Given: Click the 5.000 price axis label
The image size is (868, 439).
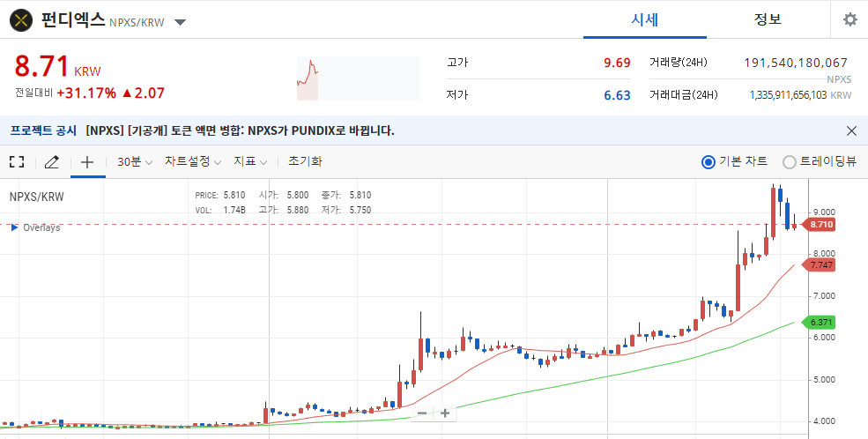Looking at the screenshot, I should click(824, 380).
